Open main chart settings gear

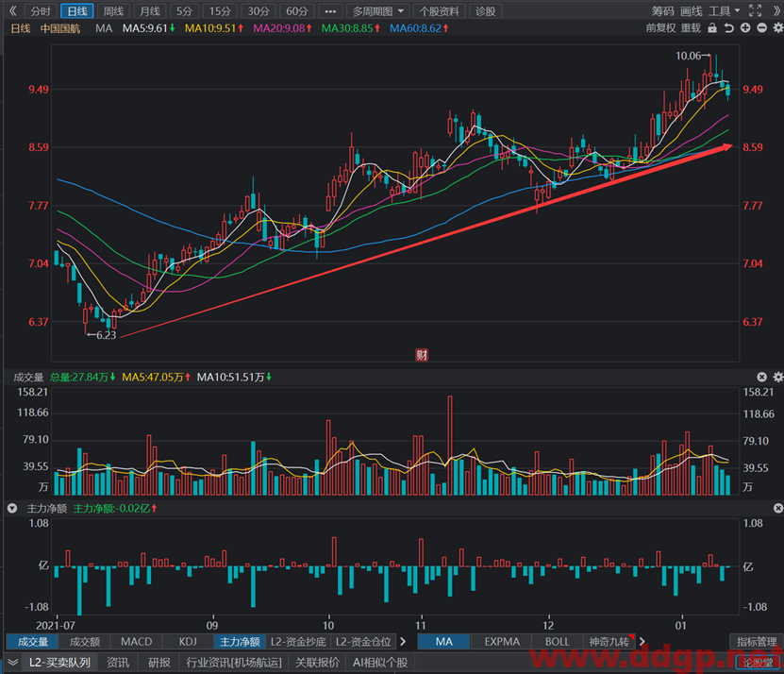click(x=777, y=28)
